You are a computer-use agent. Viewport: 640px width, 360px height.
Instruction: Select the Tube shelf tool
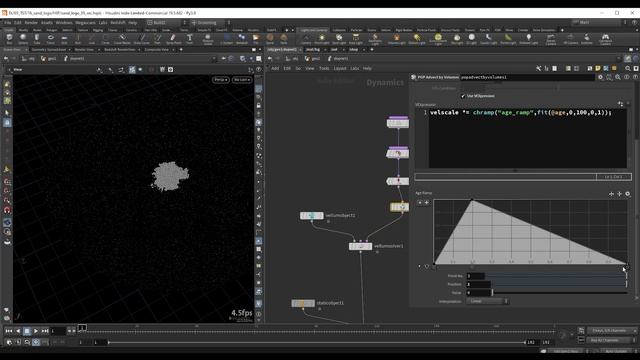37,39
